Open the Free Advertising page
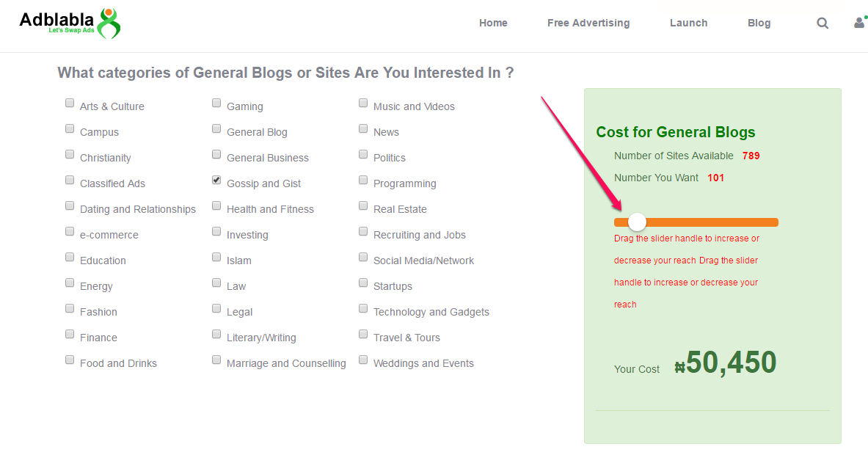Image resolution: width=868 pixels, height=455 pixels. (x=588, y=23)
